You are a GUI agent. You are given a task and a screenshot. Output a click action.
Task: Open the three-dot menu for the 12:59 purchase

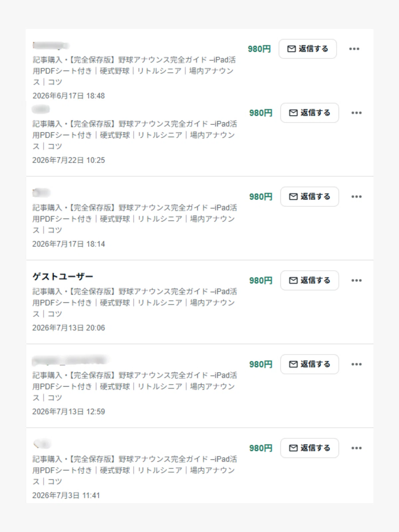(x=356, y=364)
